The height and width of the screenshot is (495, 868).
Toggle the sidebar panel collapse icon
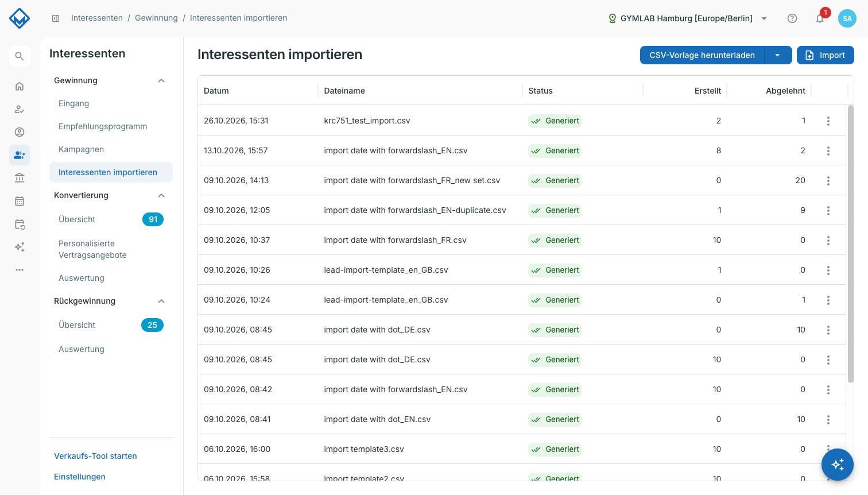pos(56,18)
